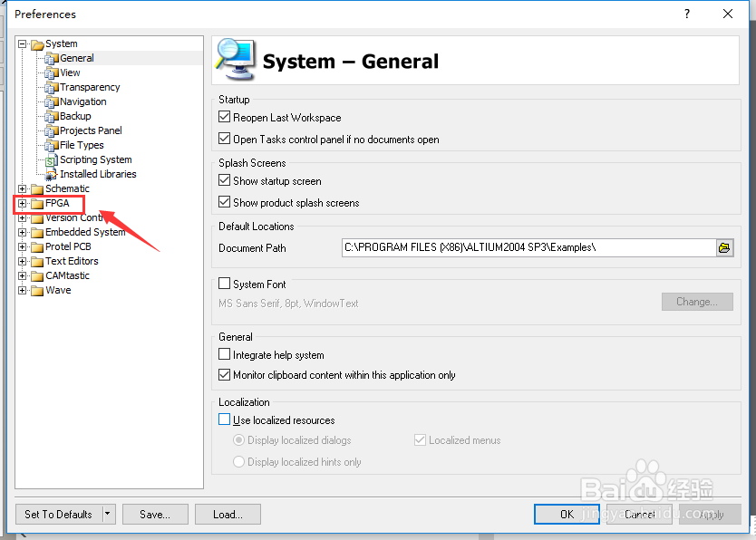Click Set To Defaults button
This screenshot has width=756, height=540.
pos(59,514)
